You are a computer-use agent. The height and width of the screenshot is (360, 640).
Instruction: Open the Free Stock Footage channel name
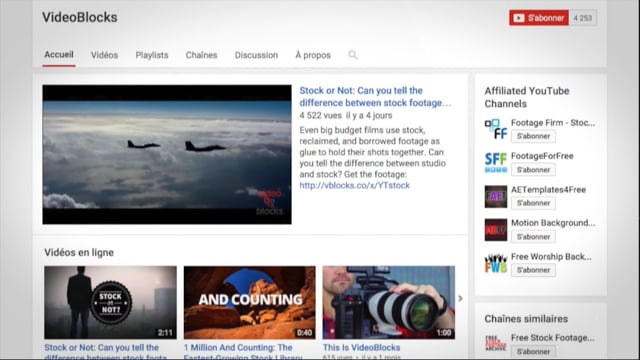click(553, 338)
